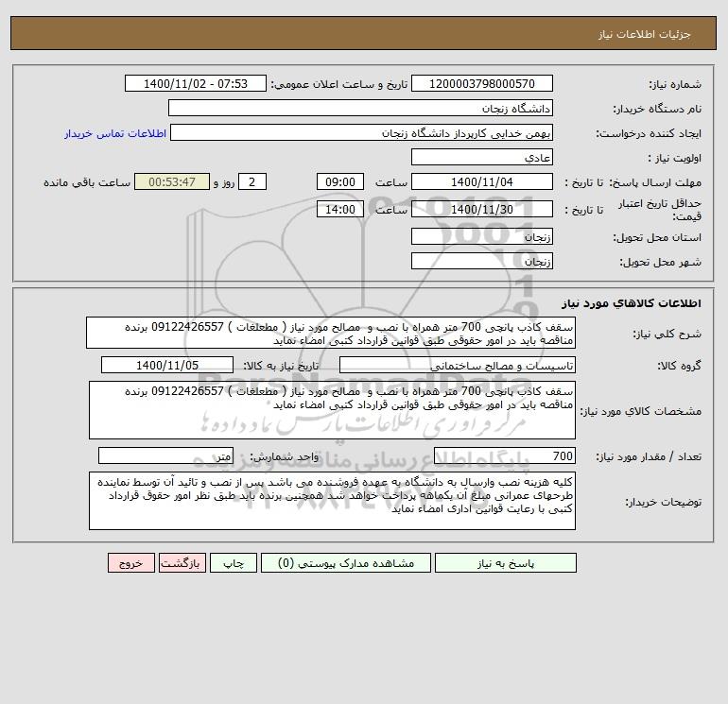The image size is (728, 704).
Task: Click the مشخصات کالای مورد نیاز text area
Action: coord(332,410)
